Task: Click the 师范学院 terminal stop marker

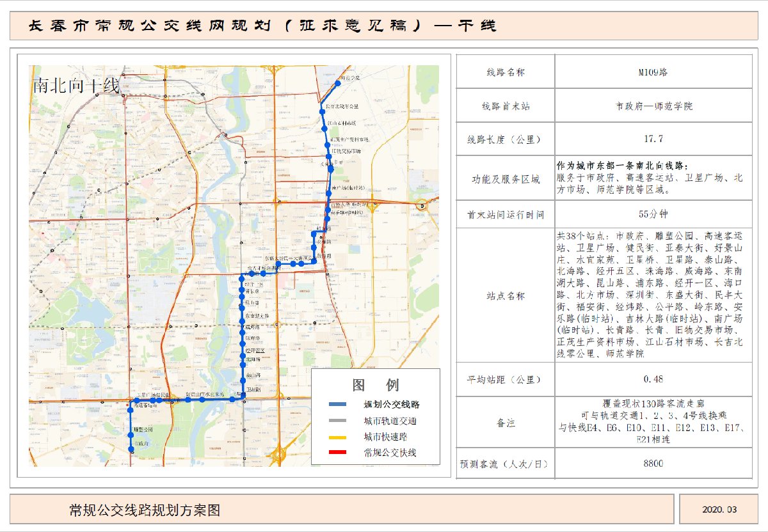Action: pos(338,82)
